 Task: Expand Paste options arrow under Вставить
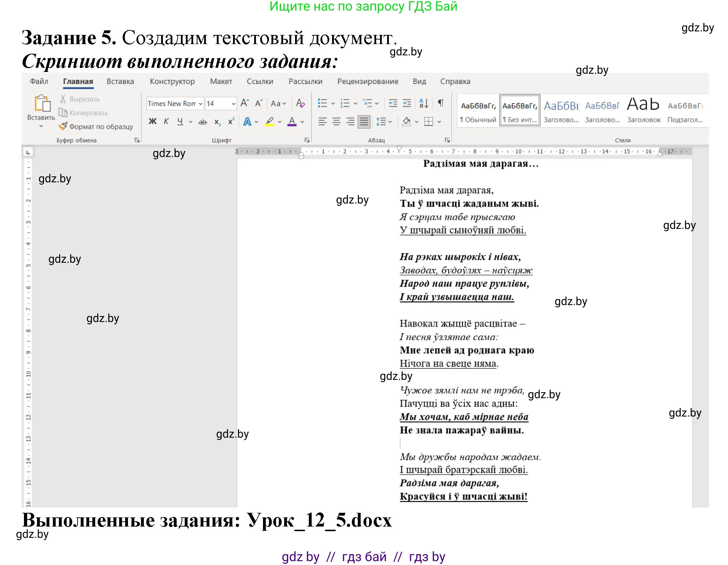point(41,126)
